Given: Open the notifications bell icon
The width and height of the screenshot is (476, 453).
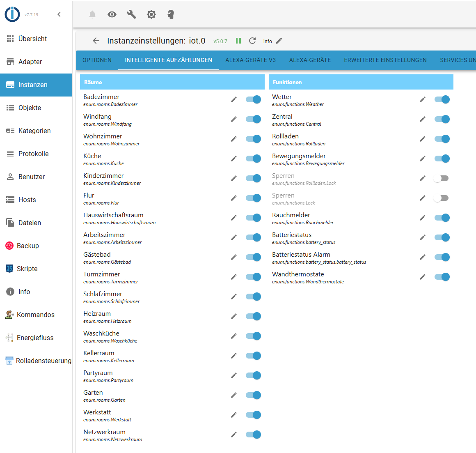Looking at the screenshot, I should 92,14.
